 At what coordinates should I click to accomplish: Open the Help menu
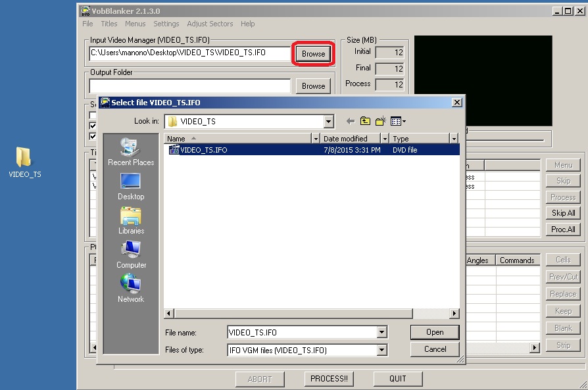tap(248, 24)
